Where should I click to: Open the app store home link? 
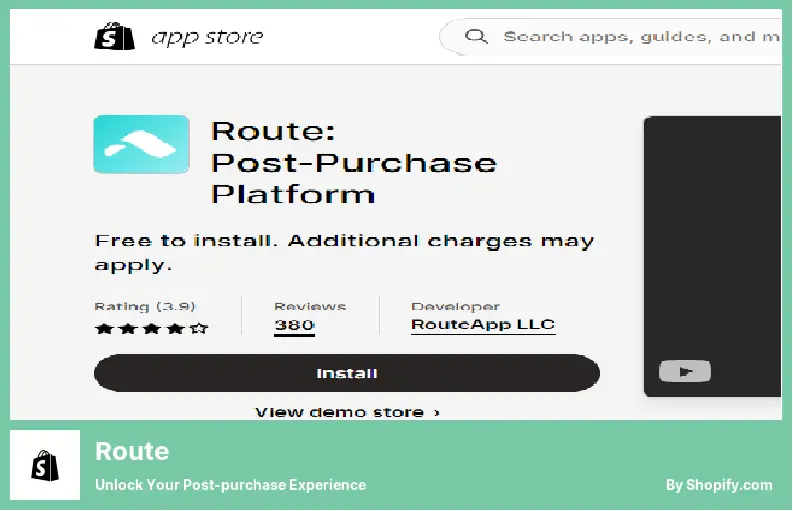coord(207,37)
